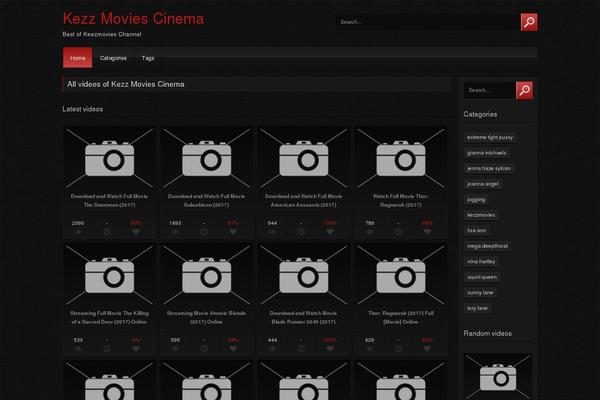
Task: Click the 595 view count
Action: [x=175, y=340]
